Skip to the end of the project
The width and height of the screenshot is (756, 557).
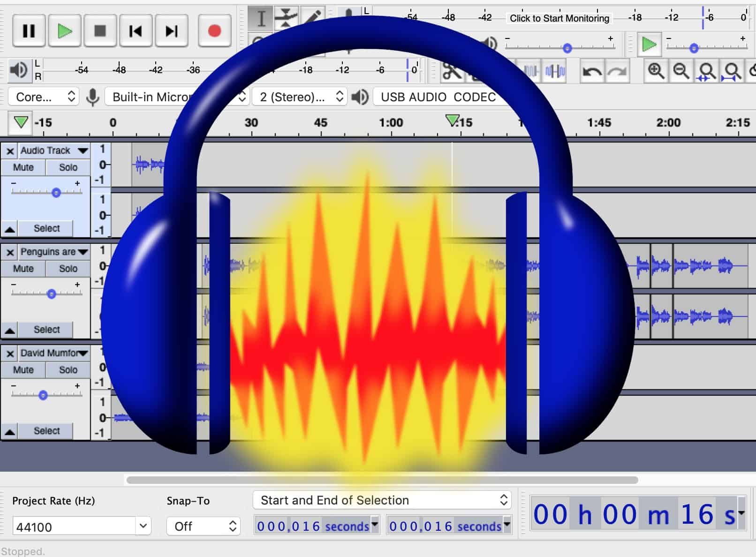tap(171, 31)
